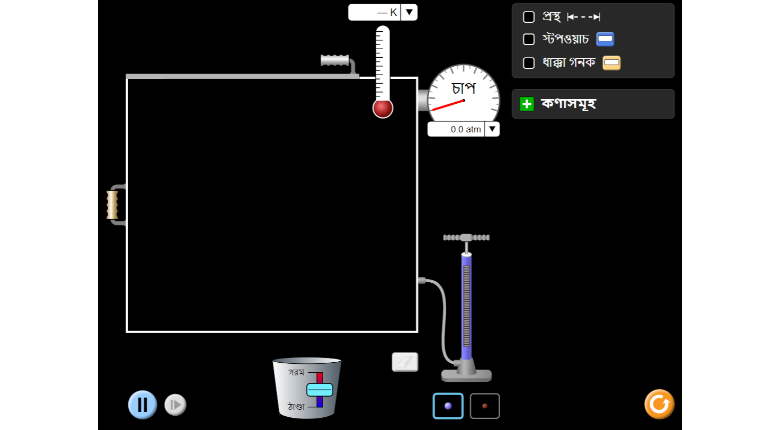Click the pressure gauge dial
780x430 pixels.
click(463, 95)
